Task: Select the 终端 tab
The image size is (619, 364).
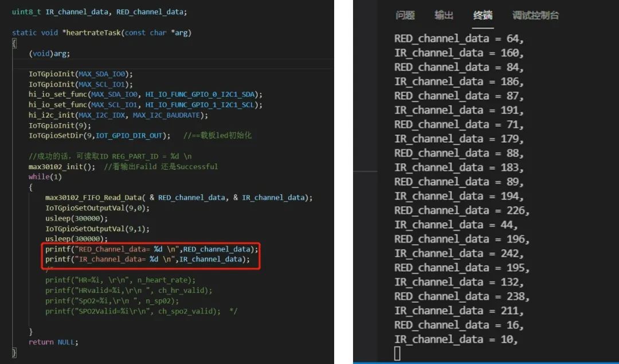Action: pyautogui.click(x=483, y=15)
